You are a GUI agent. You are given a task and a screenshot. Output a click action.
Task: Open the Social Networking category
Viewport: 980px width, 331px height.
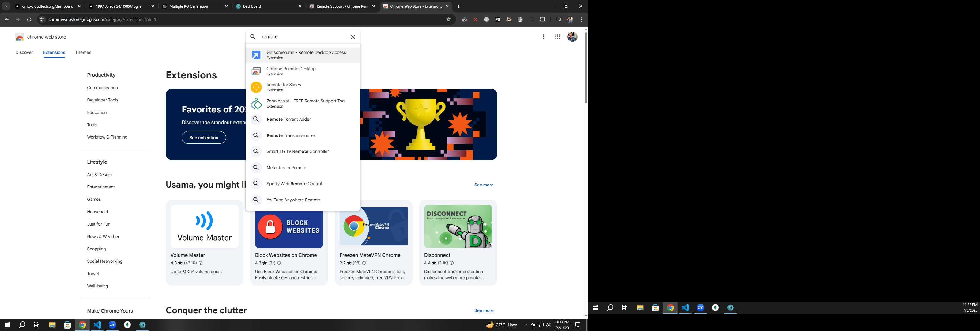click(x=105, y=261)
